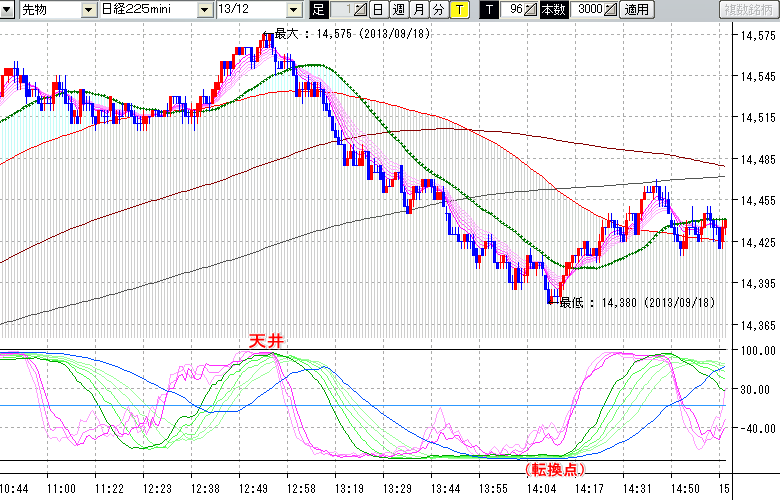Image resolution: width=780 pixels, height=500 pixels.
Task: Adjust the 3000 bar count stepper
Action: 610,10
